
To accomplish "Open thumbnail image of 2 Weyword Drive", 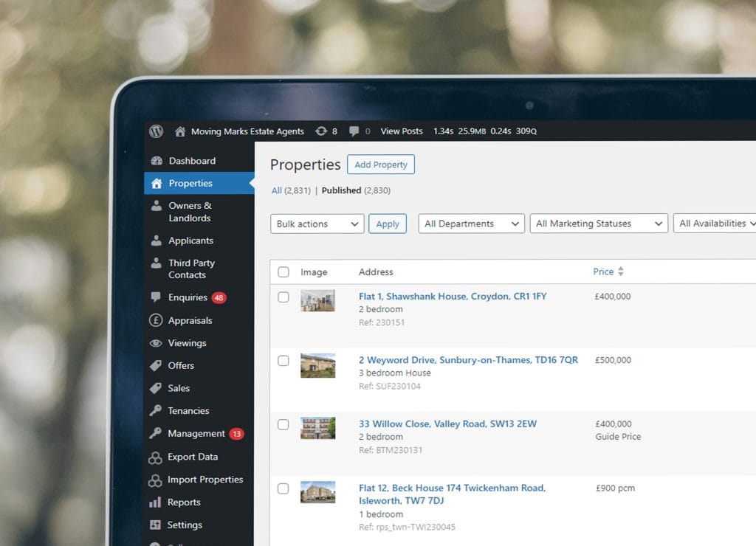I will coord(317,365).
